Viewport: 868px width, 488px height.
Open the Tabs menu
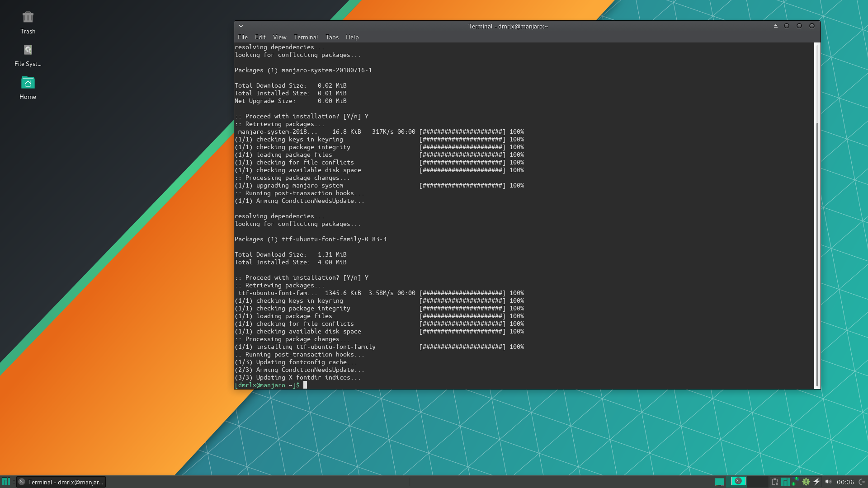(332, 38)
